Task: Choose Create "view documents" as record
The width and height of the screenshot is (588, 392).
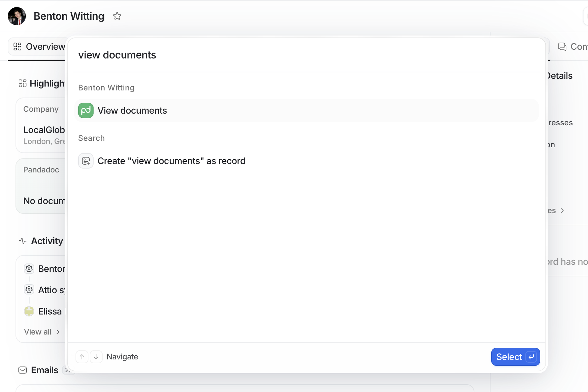Action: pyautogui.click(x=171, y=161)
